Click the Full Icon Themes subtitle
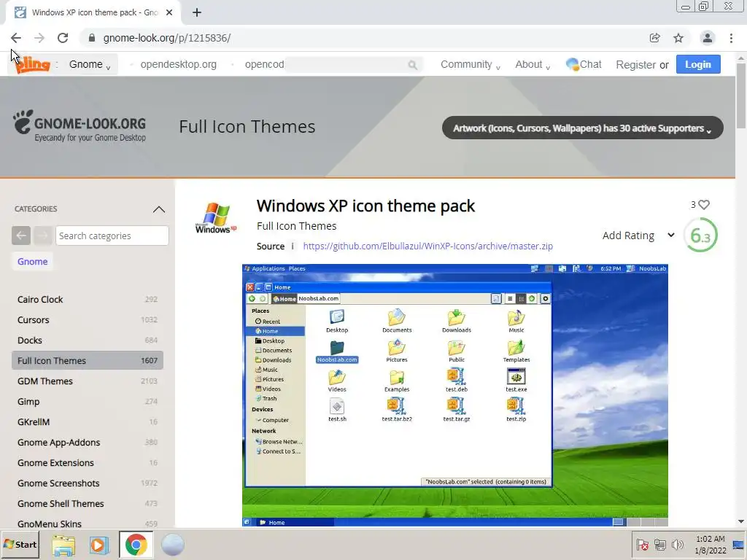Image resolution: width=747 pixels, height=560 pixels. (296, 226)
